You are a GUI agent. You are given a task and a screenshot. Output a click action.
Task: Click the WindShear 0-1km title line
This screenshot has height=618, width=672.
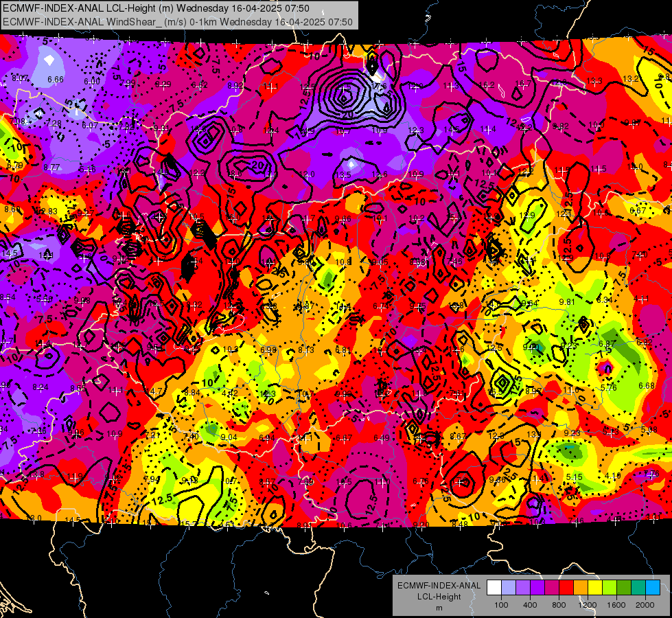[178, 22]
